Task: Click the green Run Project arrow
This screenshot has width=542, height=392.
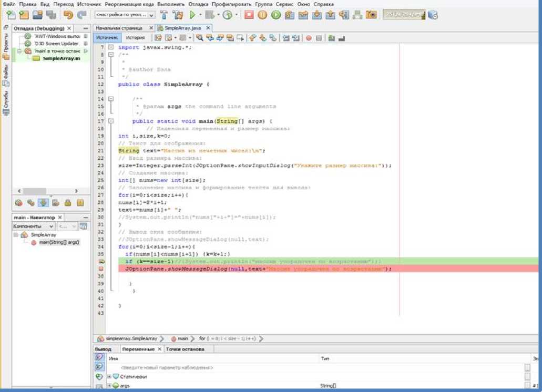Action: [192, 15]
